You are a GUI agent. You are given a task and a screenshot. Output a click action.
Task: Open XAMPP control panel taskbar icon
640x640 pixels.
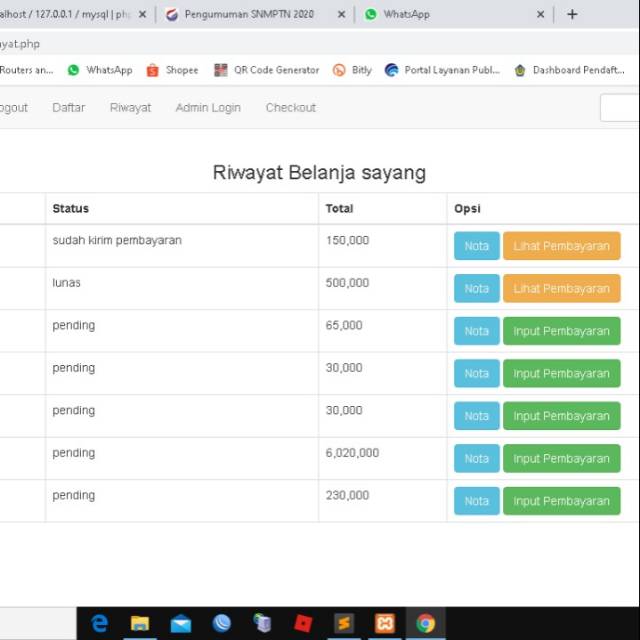click(385, 624)
